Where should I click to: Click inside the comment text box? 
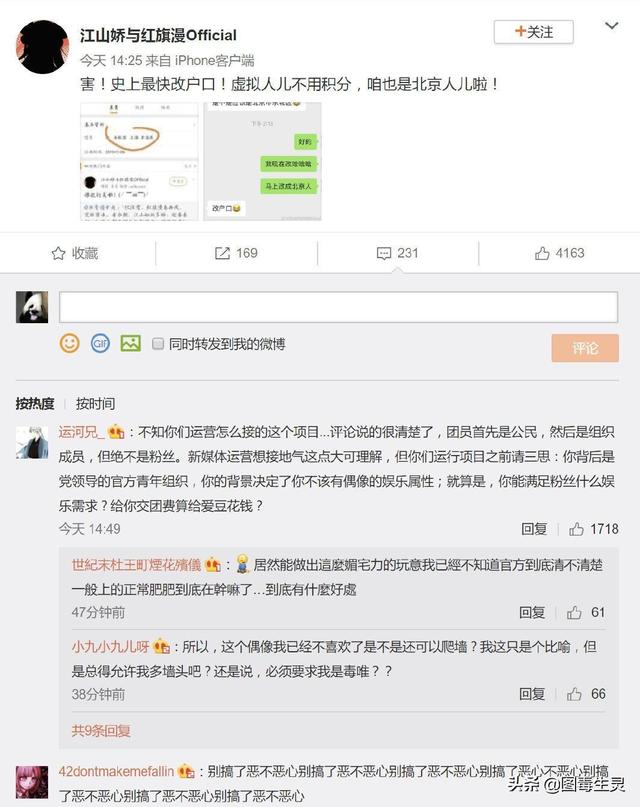point(339,307)
